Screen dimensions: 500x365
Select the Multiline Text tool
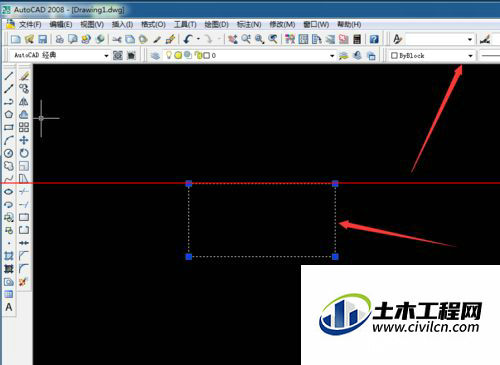point(9,307)
